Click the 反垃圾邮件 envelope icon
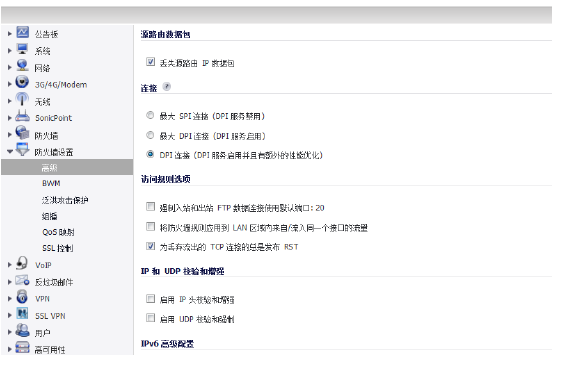Viewport: 576px width, 375px height. point(22,280)
